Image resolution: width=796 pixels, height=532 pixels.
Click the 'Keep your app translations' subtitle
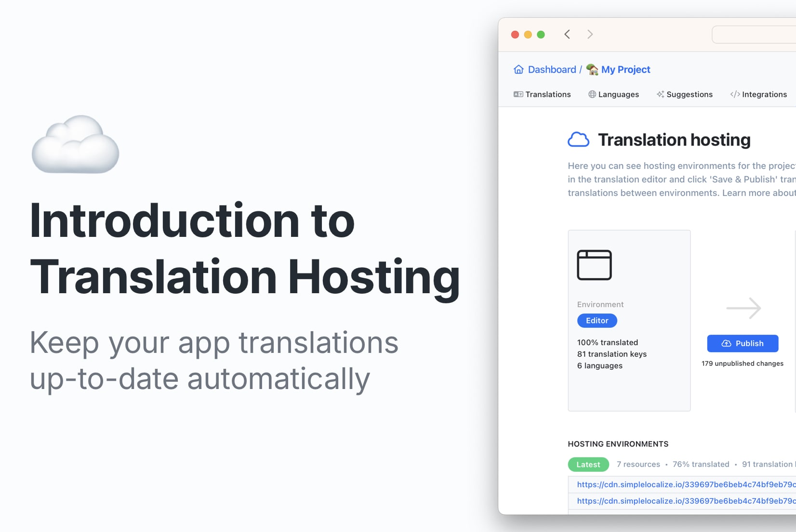point(214,343)
